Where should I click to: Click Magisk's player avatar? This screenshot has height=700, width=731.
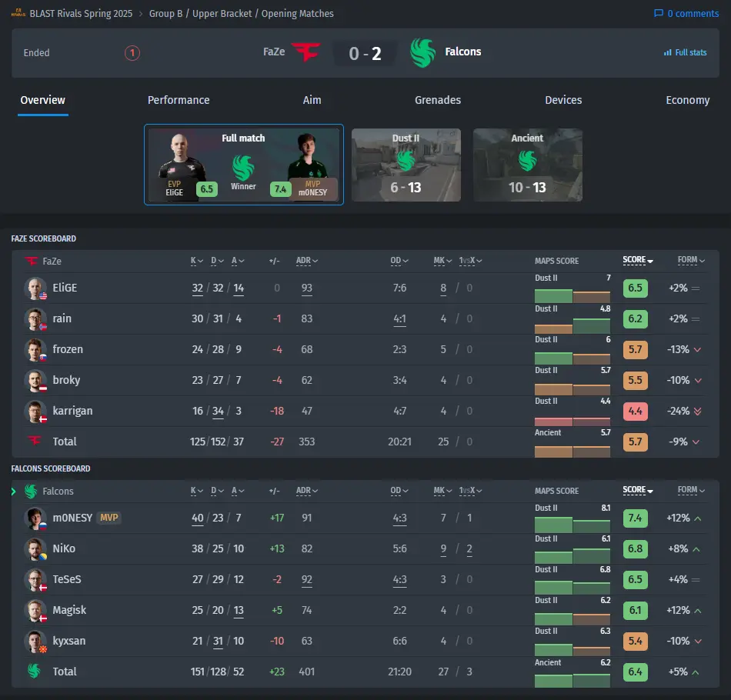pos(35,611)
